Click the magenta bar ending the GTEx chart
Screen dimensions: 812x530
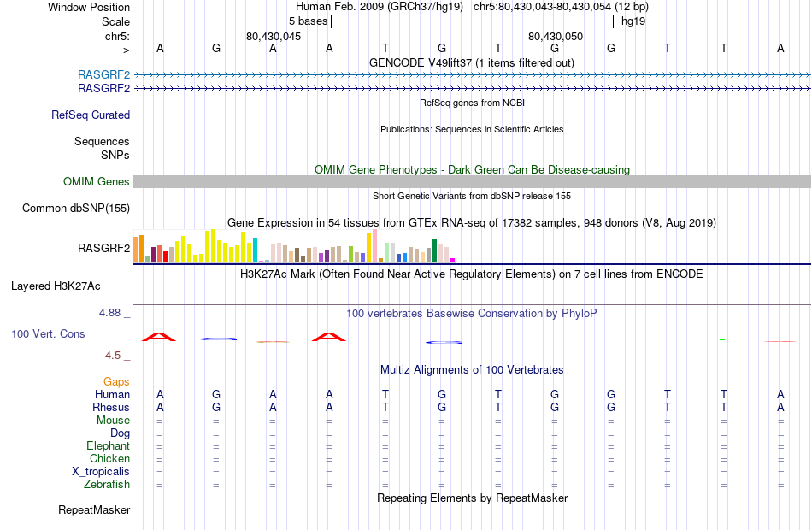[453, 260]
